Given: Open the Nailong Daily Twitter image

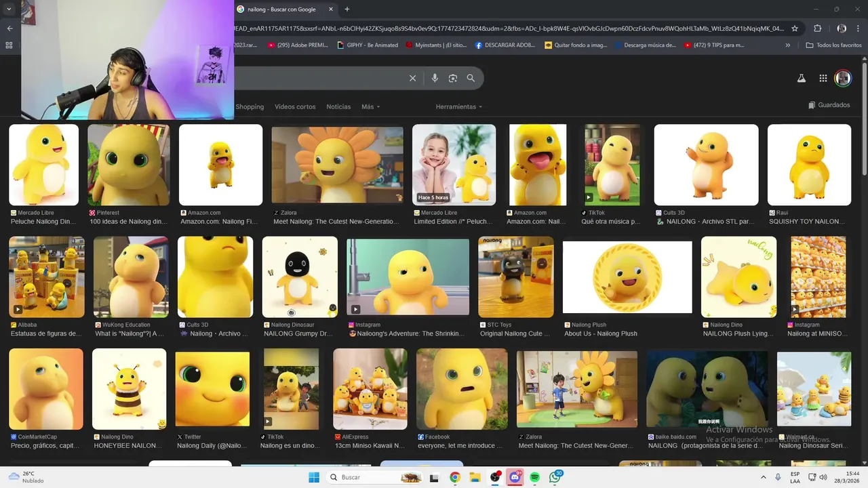Looking at the screenshot, I should pos(212,389).
